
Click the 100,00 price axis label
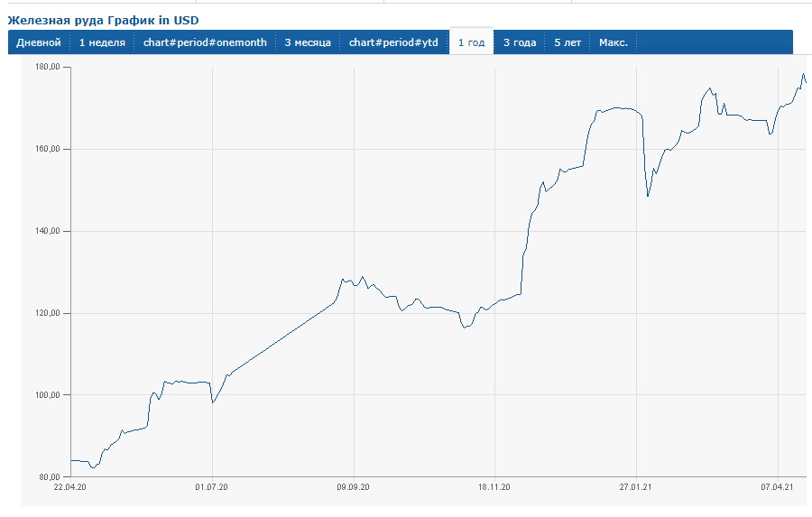48,395
